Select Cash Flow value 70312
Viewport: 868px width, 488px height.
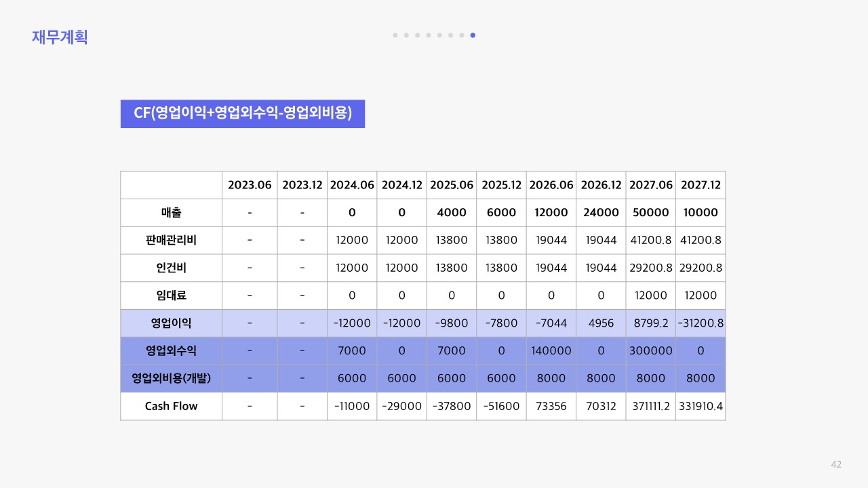[x=601, y=407]
